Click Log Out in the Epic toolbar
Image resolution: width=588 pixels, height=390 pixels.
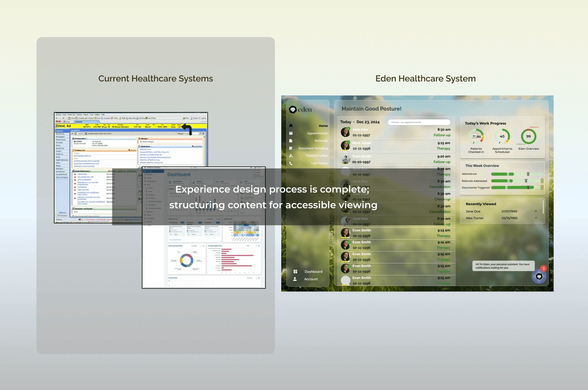click(x=203, y=118)
